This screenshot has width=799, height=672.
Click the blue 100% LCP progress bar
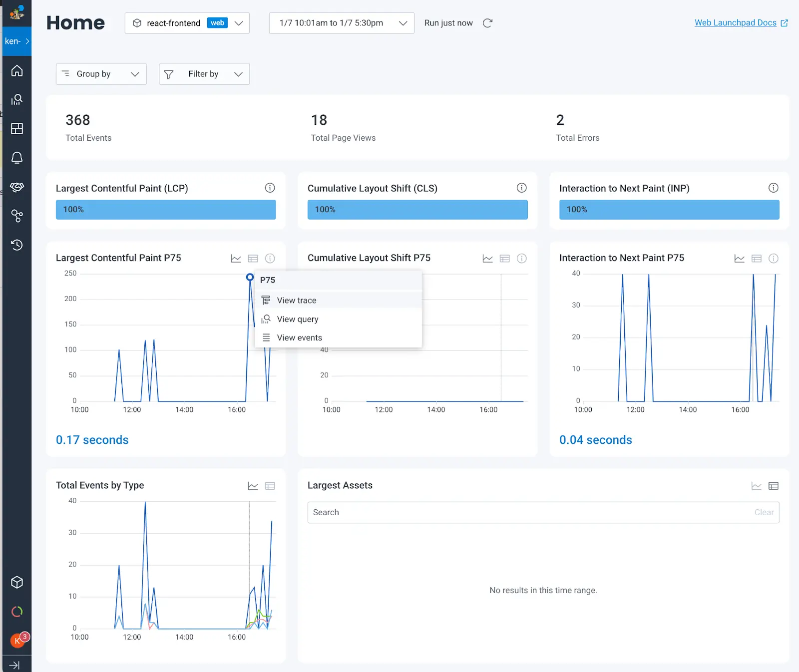(165, 210)
